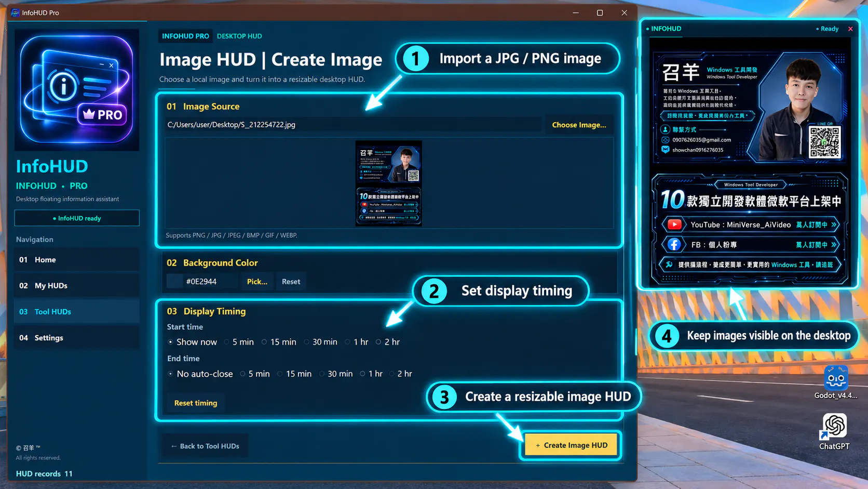Close the INFOHUD floating widget with red X
This screenshot has height=489, width=868.
point(850,29)
